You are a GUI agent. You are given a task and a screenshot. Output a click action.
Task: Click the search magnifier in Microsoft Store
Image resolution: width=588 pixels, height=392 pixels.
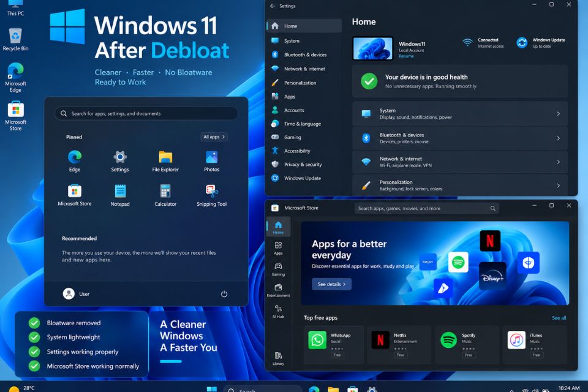492,208
